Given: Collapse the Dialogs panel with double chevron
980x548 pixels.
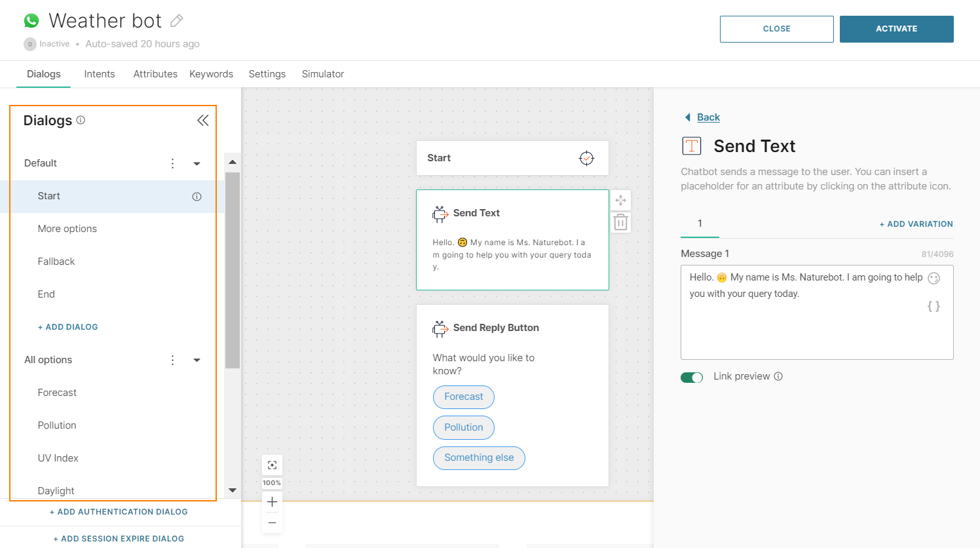Looking at the screenshot, I should click(x=203, y=120).
